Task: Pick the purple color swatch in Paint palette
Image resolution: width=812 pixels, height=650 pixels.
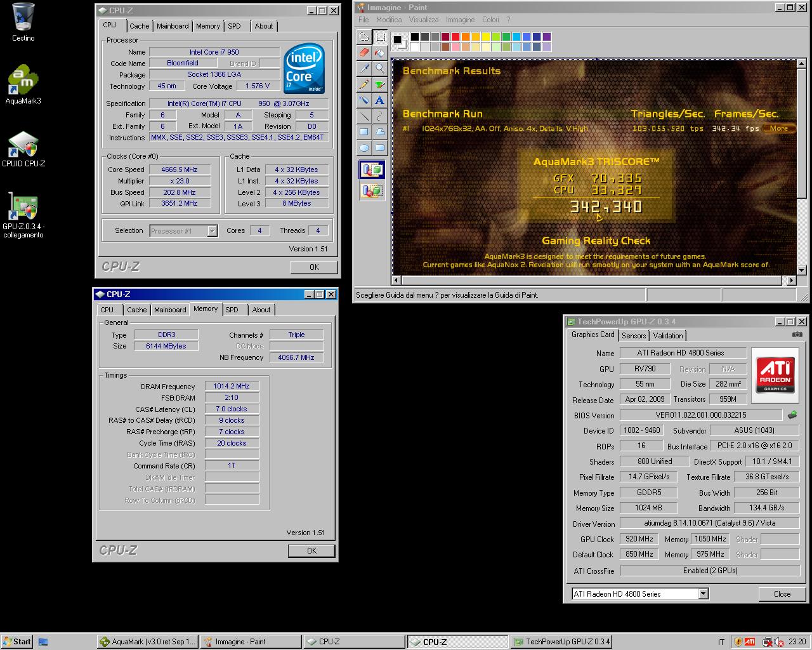Action: tap(547, 37)
